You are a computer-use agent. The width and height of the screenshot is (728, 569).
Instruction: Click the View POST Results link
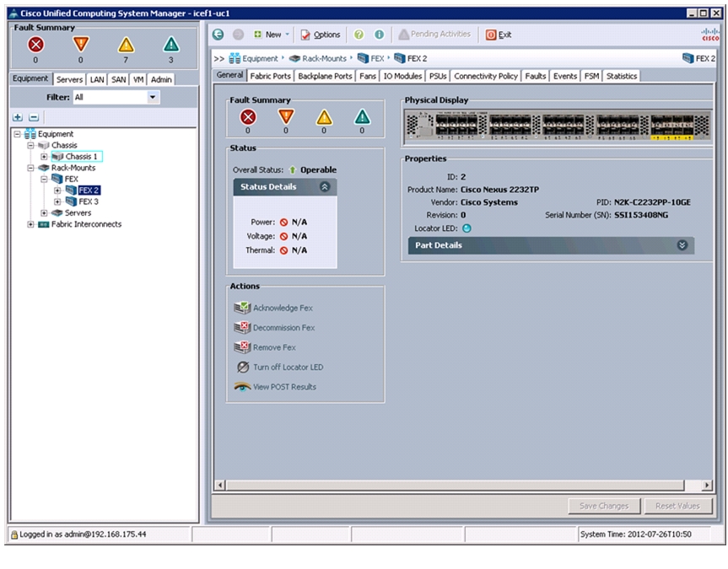(284, 387)
